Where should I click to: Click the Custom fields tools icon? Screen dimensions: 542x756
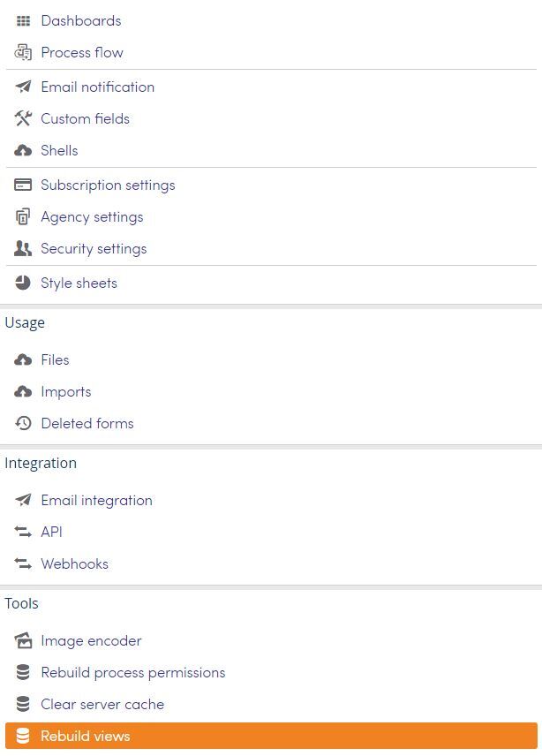click(x=23, y=118)
